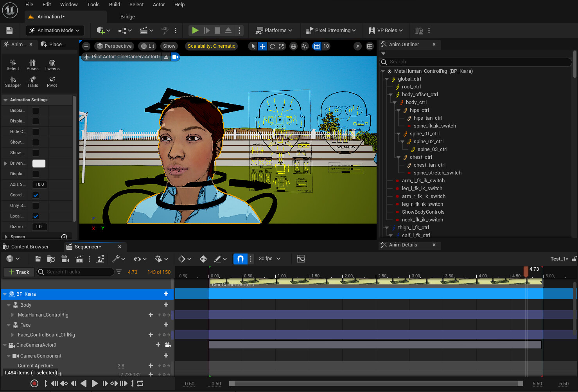Image resolution: width=578 pixels, height=392 pixels.
Task: Select the Poses tool in the Animation panel
Action: (x=32, y=65)
